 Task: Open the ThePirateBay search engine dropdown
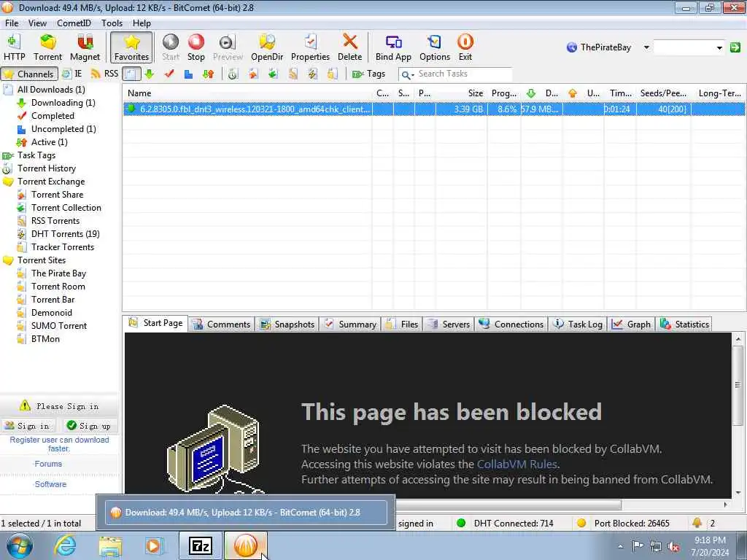pos(646,47)
